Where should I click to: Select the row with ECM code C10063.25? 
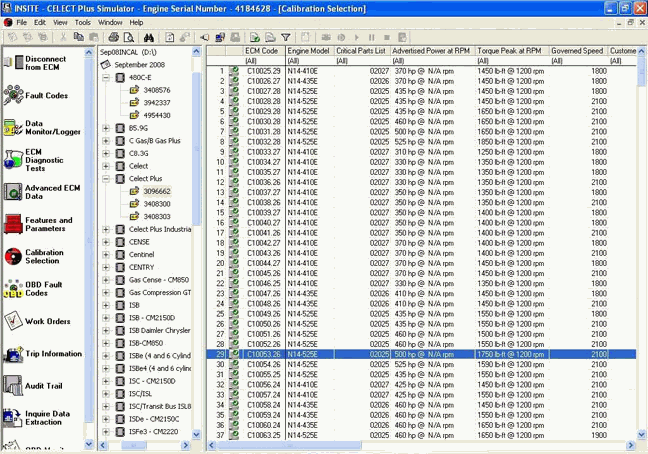point(421,435)
